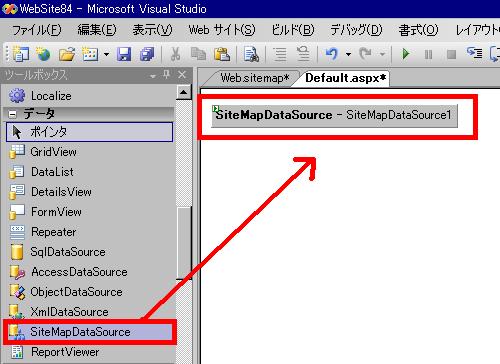The image size is (500, 364).
Task: Click the New Project toolbar icon
Action: 21,54
